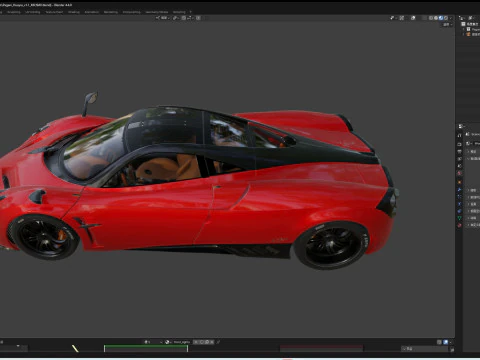Viewport: 480px width, 360px height.
Task: Switch to the Sculpting workspace tab
Action: tap(14, 12)
